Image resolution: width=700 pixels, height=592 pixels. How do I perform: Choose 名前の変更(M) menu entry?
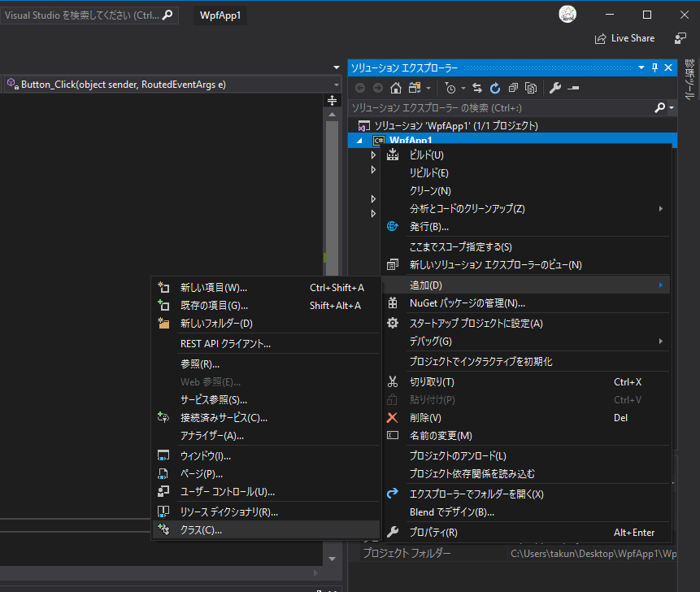point(525,435)
